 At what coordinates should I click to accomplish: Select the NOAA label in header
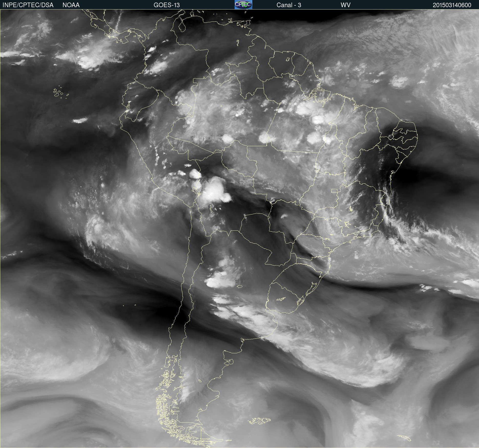(71, 5)
